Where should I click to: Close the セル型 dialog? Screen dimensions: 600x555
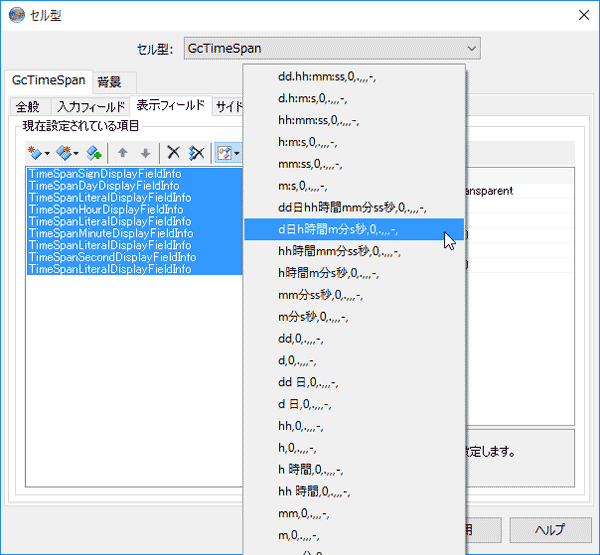584,15
